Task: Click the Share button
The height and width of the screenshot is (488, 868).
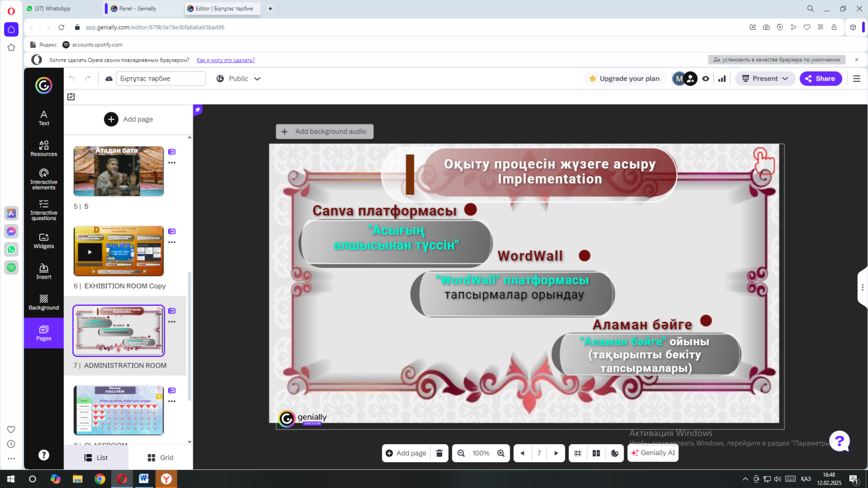Action: tap(821, 78)
